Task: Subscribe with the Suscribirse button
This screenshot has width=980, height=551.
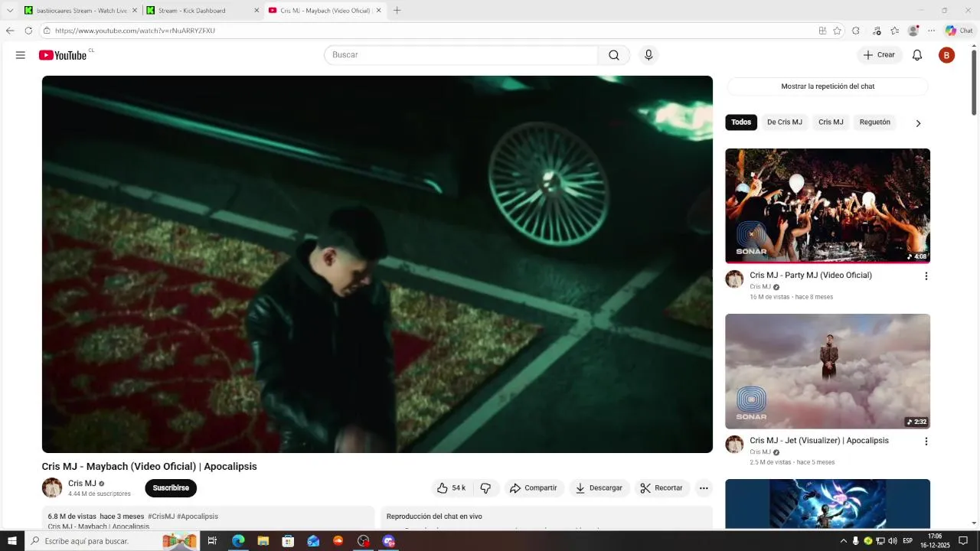Action: pyautogui.click(x=171, y=488)
